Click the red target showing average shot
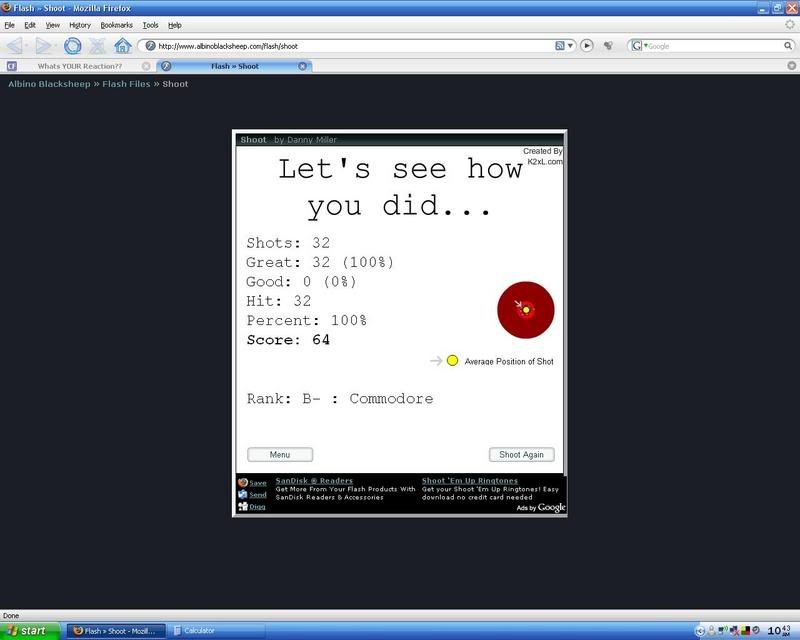800x640 pixels. tap(525, 309)
